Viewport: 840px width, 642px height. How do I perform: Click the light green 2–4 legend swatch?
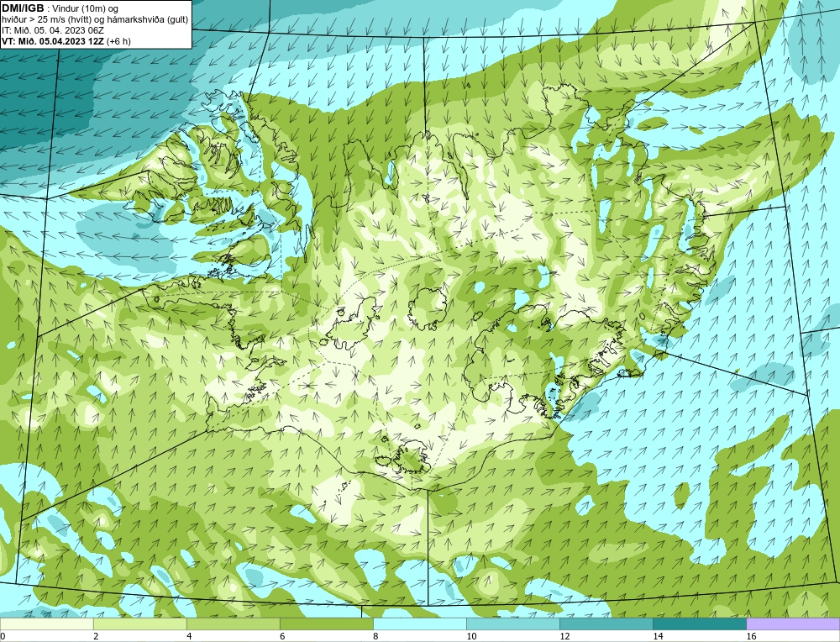[139, 624]
